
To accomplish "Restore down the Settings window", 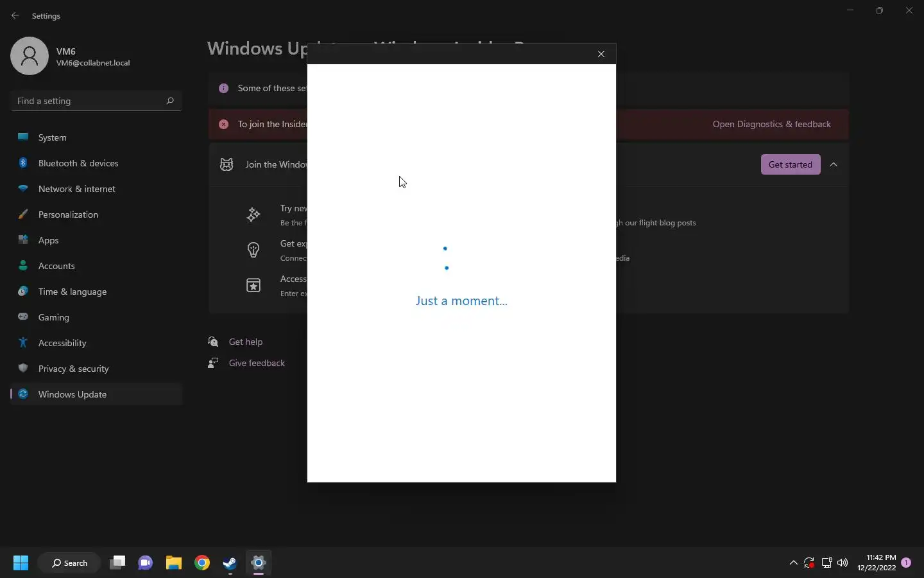I will (x=880, y=10).
